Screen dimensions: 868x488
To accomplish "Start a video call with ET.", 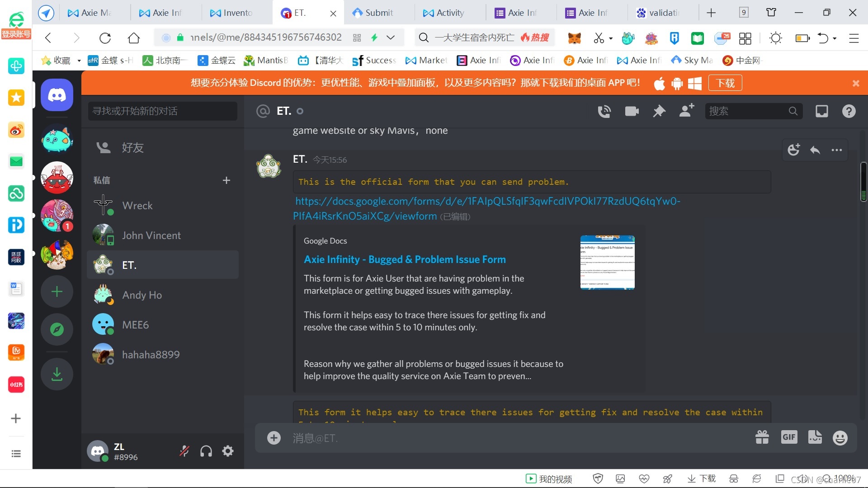I will [632, 111].
